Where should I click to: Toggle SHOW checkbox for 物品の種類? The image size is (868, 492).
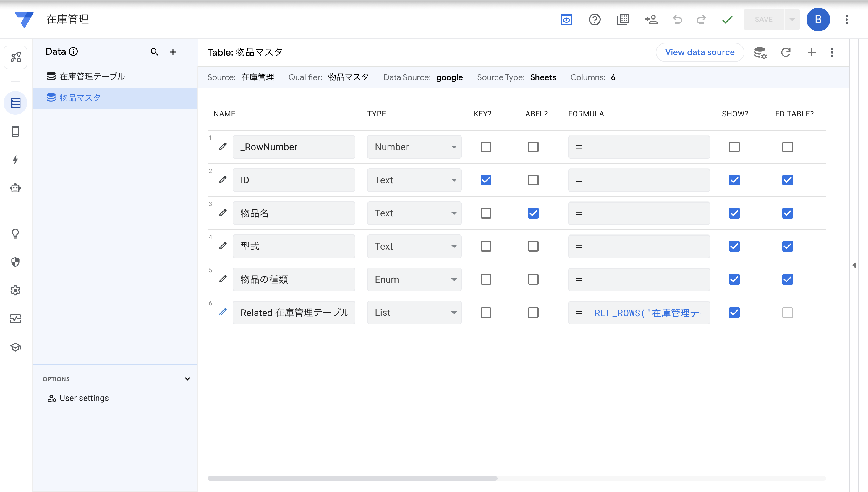(734, 279)
